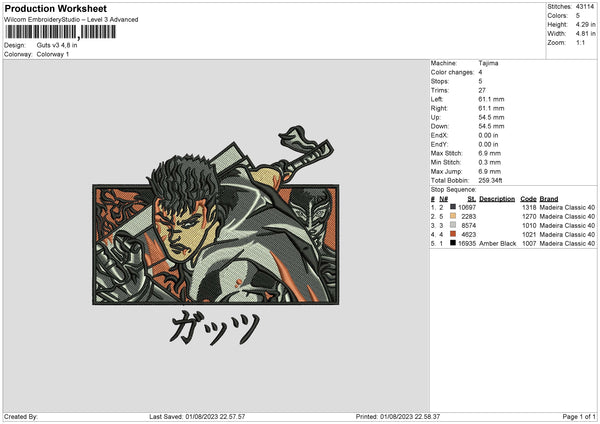
Task: Click the stitches count '43114'
Action: [x=585, y=7]
